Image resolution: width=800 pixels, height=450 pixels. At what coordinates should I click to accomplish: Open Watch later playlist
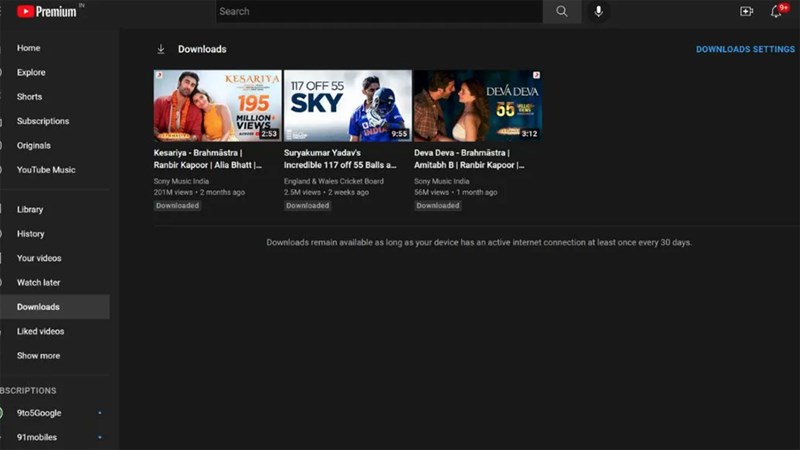click(39, 283)
